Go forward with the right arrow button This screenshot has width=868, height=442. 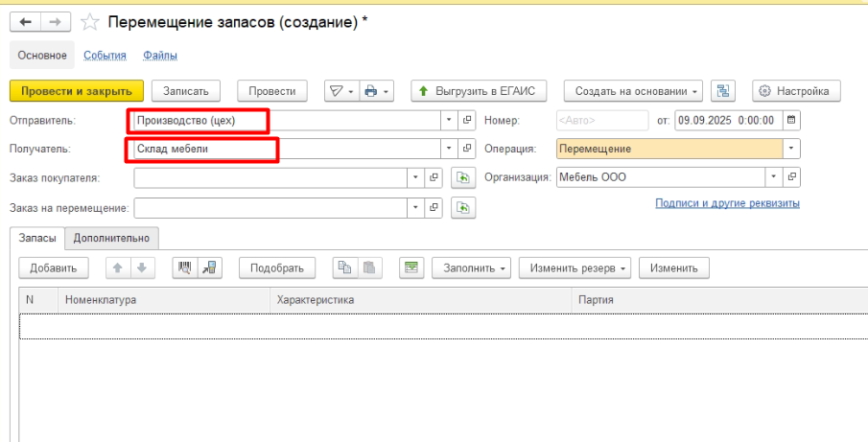(56, 22)
